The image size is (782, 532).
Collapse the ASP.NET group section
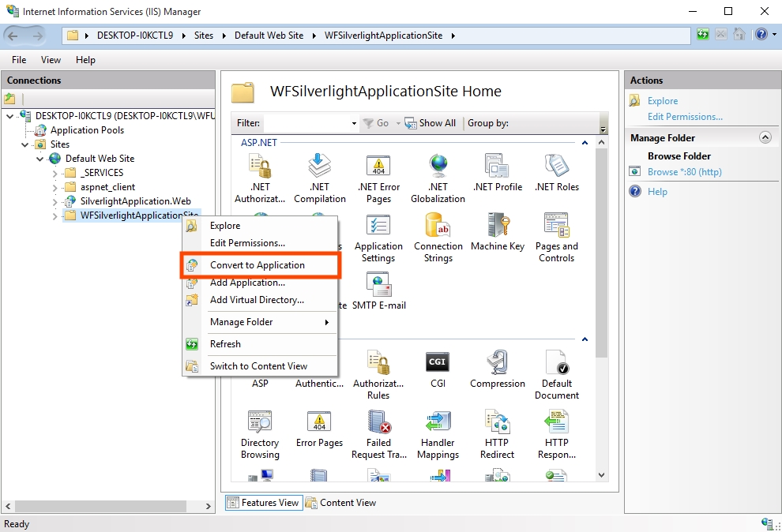585,143
